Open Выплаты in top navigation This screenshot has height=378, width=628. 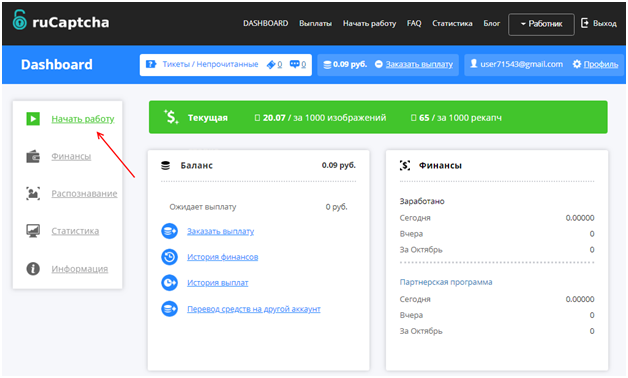pos(316,24)
